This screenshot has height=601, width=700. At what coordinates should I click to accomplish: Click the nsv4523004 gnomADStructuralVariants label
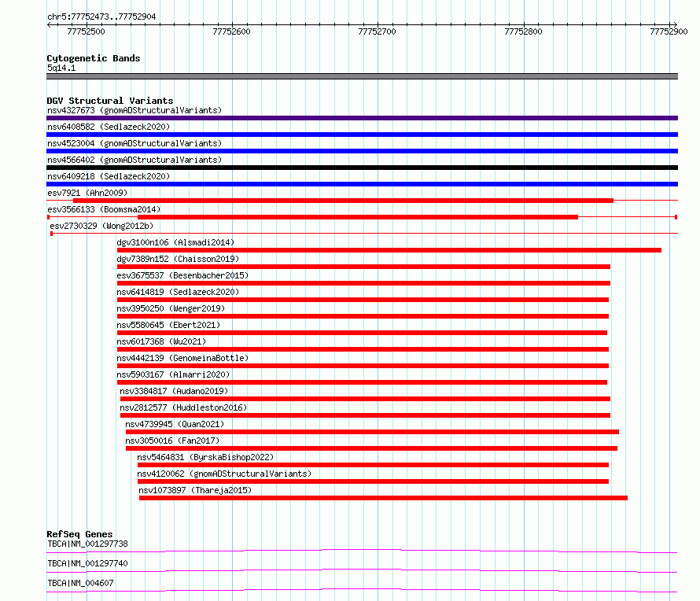134,143
